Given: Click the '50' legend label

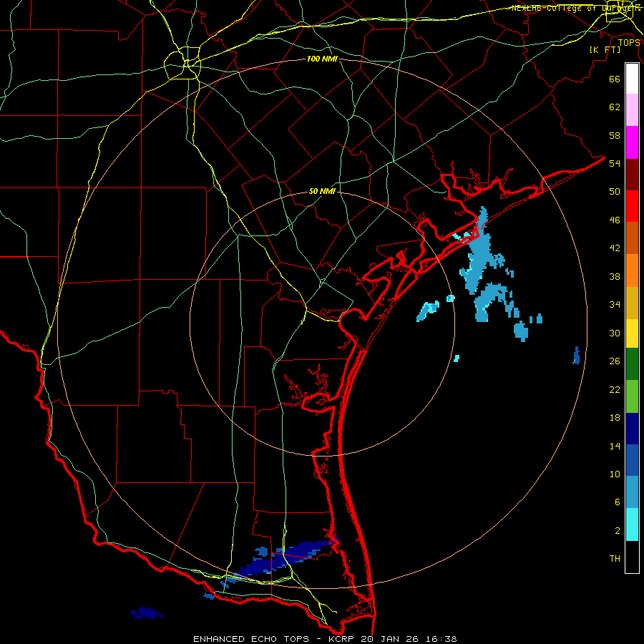Looking at the screenshot, I should [x=615, y=192].
